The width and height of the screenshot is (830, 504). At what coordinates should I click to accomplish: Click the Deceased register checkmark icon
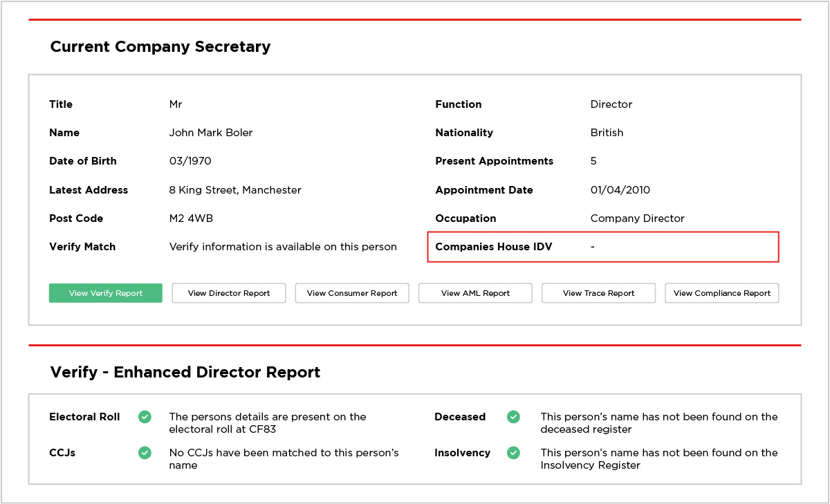[x=513, y=417]
